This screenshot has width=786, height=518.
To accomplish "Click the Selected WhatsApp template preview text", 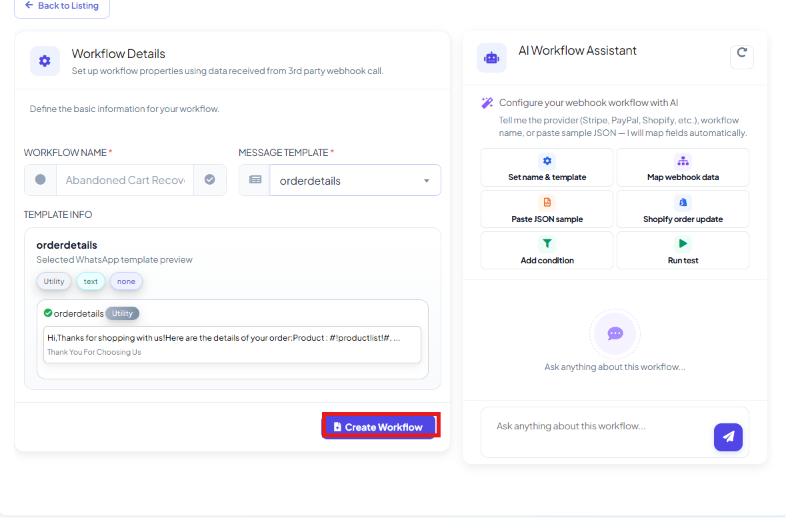I will 114,260.
